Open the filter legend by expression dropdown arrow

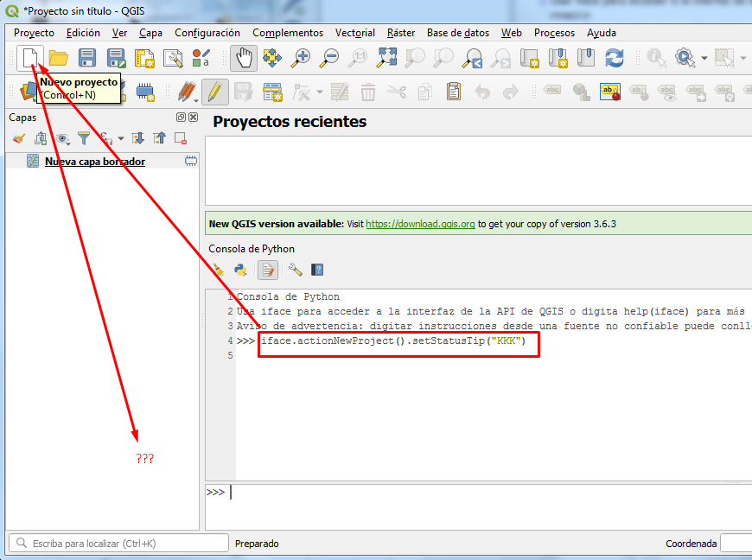point(121,138)
